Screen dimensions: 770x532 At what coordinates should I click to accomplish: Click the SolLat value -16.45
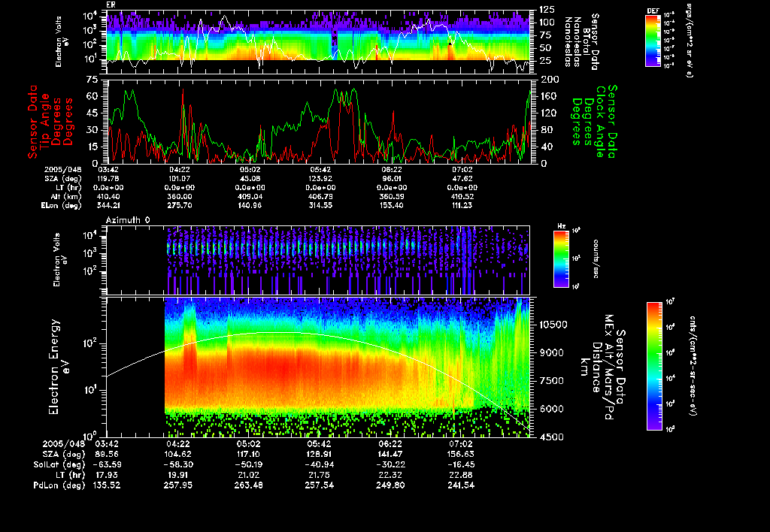click(x=461, y=465)
